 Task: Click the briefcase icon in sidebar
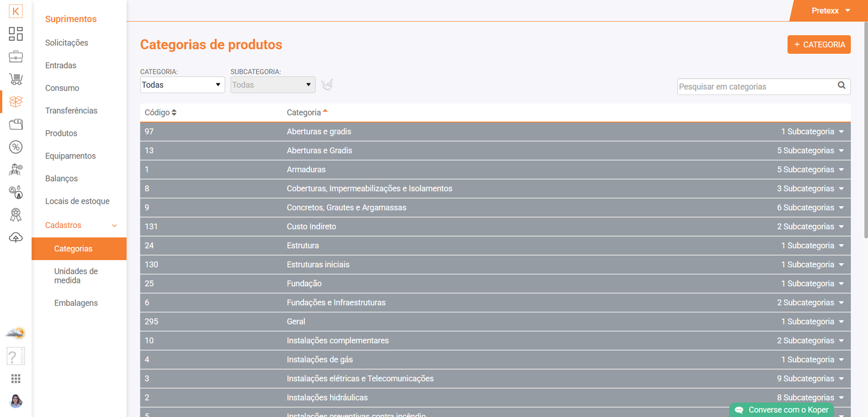[x=16, y=56]
